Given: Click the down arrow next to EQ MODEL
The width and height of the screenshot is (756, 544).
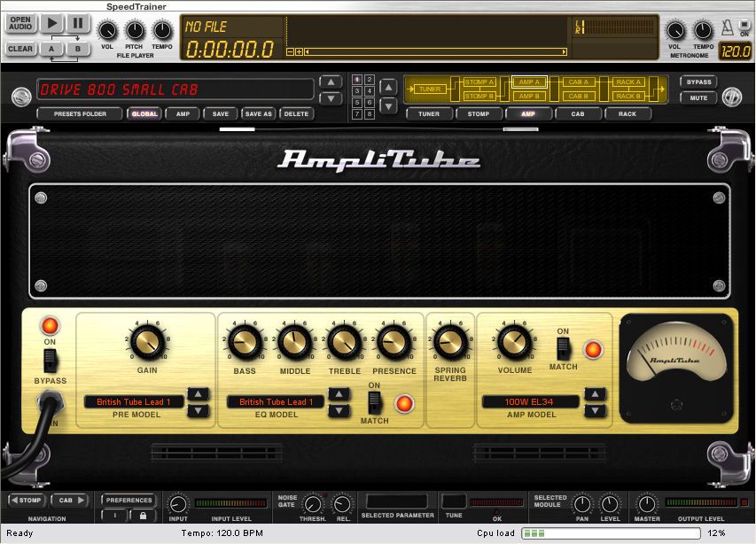Looking at the screenshot, I should 339,411.
